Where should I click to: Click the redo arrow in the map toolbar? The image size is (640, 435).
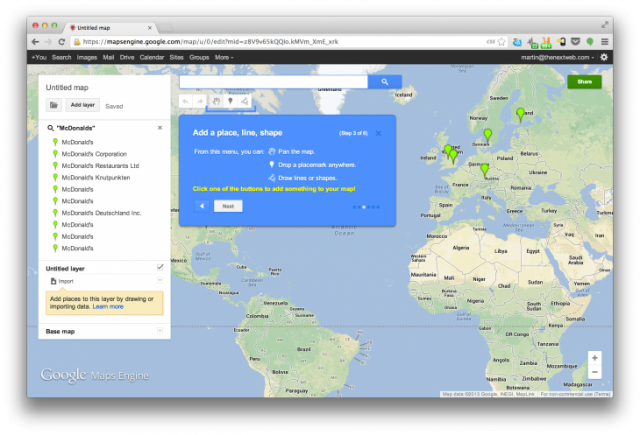point(198,101)
